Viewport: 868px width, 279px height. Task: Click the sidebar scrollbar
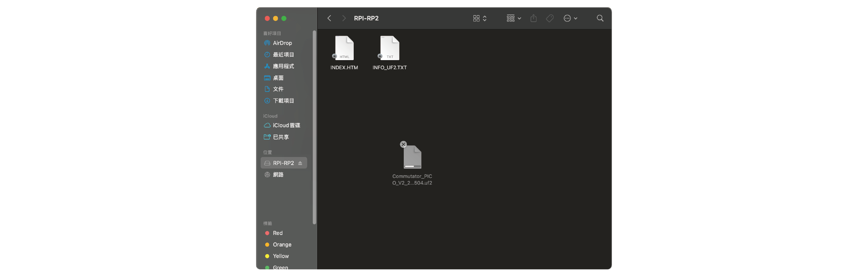click(x=314, y=127)
